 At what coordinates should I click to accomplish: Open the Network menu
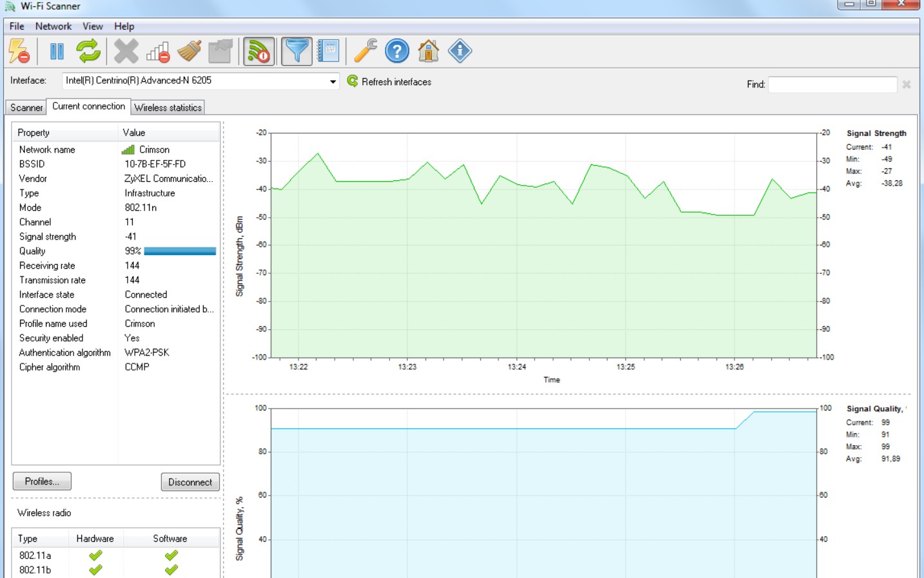click(54, 26)
